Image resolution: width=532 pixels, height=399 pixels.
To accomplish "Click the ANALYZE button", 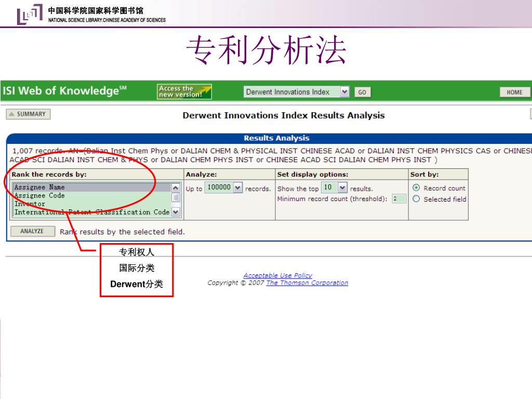I will (x=33, y=231).
